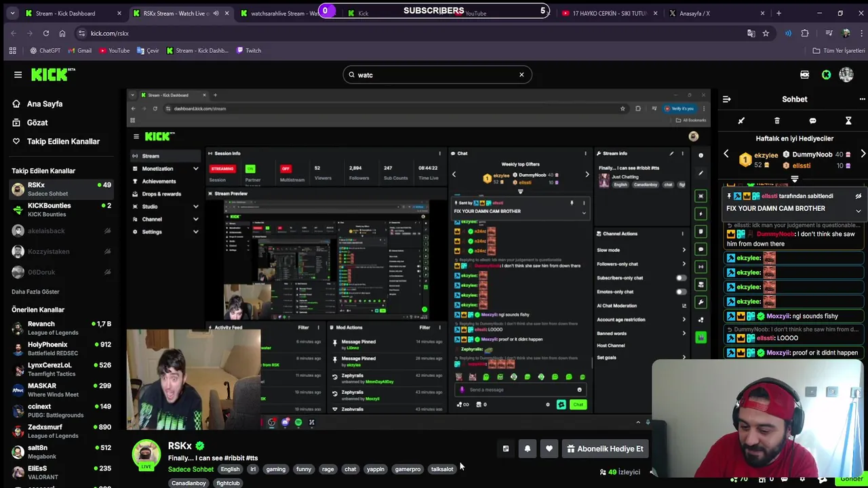Expand the pinned message chevron

[x=858, y=211]
